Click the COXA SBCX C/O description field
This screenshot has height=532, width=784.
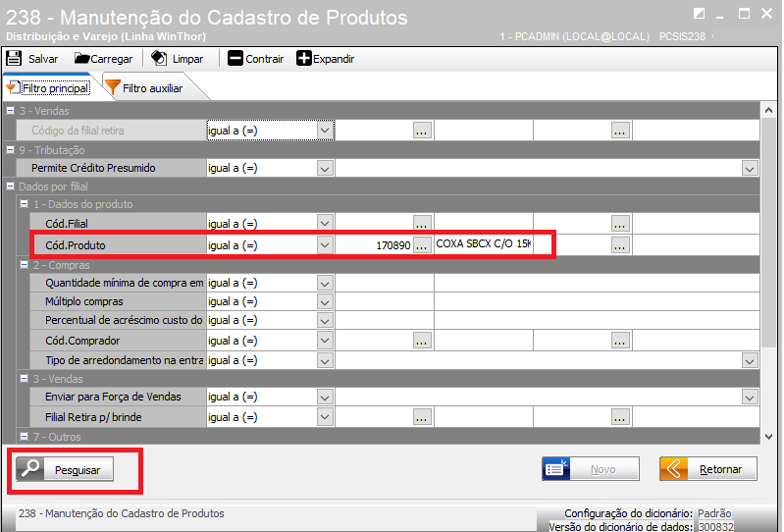[483, 244]
